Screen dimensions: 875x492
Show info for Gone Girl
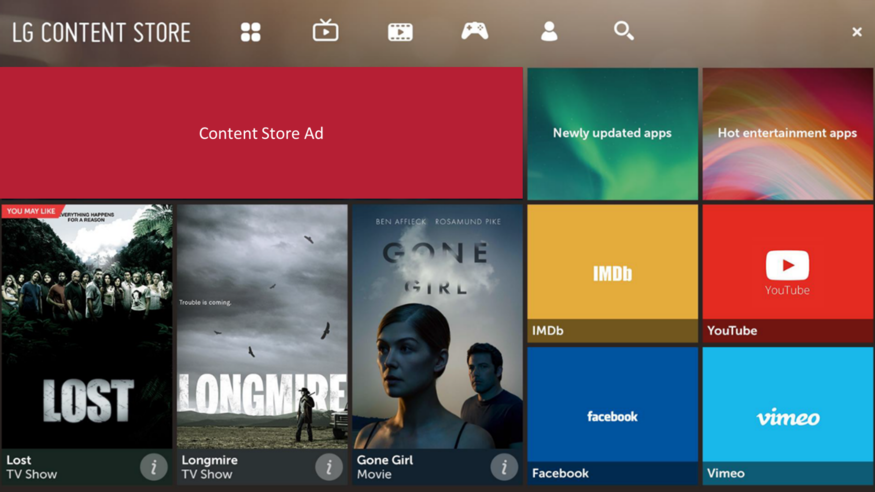(x=504, y=466)
